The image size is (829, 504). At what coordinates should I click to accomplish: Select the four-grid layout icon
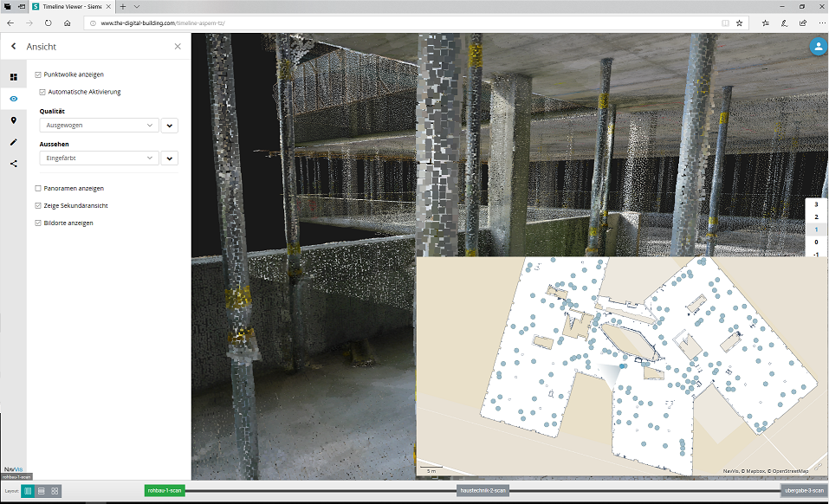[55, 491]
